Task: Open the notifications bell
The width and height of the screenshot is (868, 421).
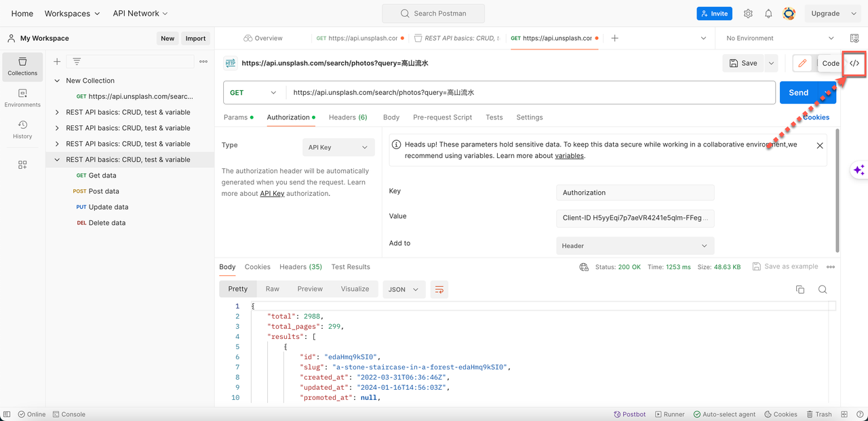Action: click(768, 14)
